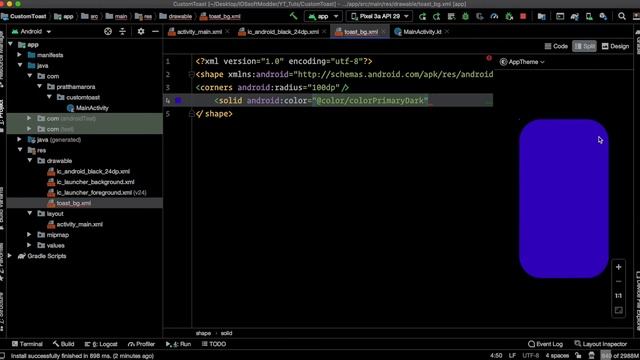Viewport: 640px width, 360px height.
Task: Collapse the drawable folder
Action: (x=30, y=160)
